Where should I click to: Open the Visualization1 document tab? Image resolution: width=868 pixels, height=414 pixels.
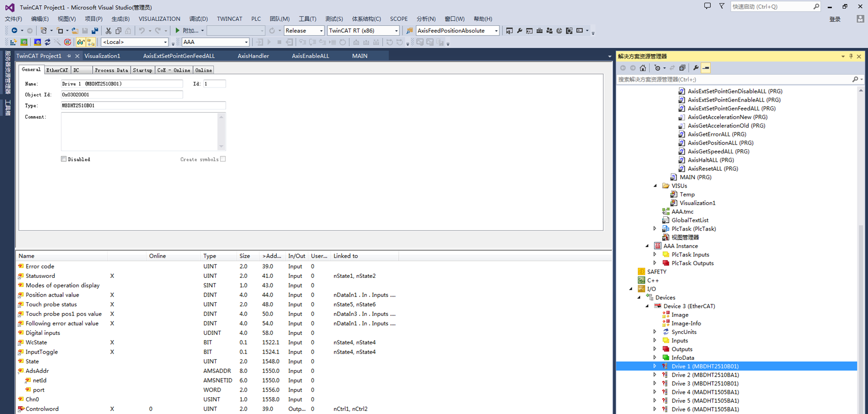click(102, 56)
